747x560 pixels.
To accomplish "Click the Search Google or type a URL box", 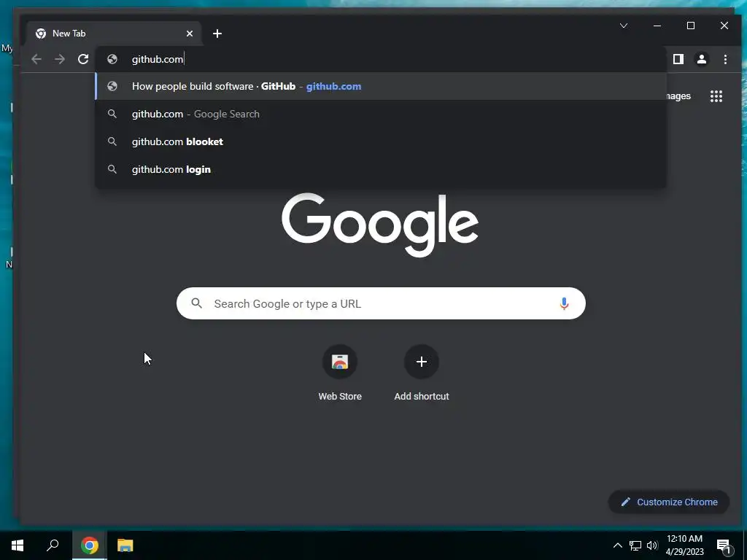I will pos(381,303).
